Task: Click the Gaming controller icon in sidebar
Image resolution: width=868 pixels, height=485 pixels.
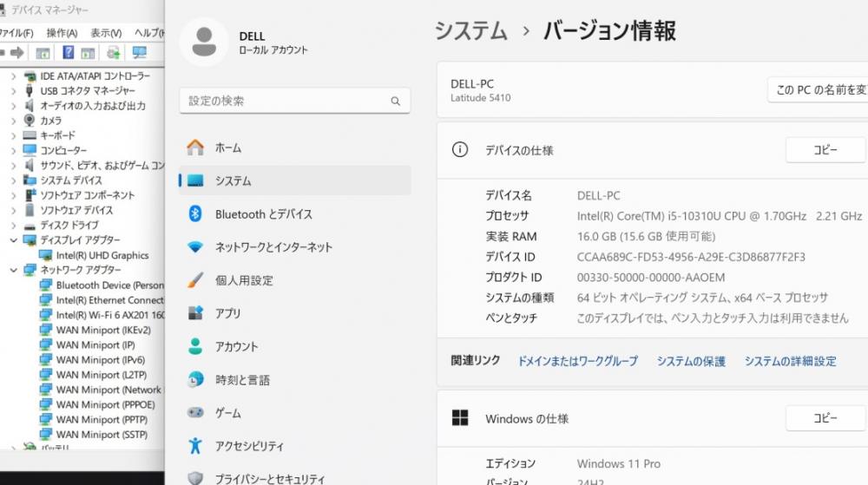Action: coord(194,413)
